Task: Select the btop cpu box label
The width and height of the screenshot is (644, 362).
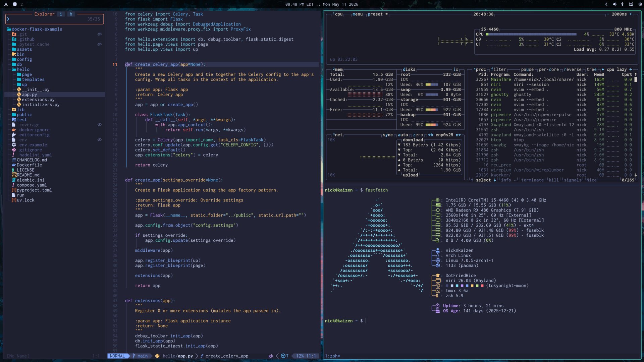Action: 338,14
